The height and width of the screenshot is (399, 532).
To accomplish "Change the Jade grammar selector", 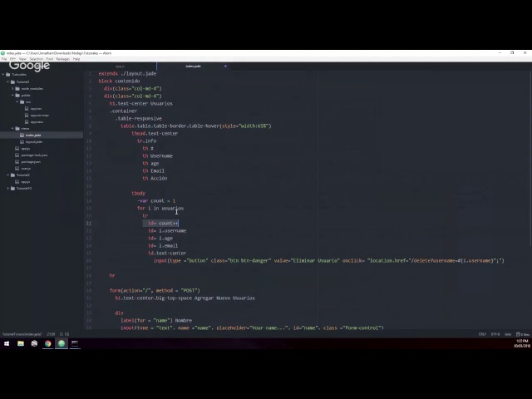I will pos(508,334).
